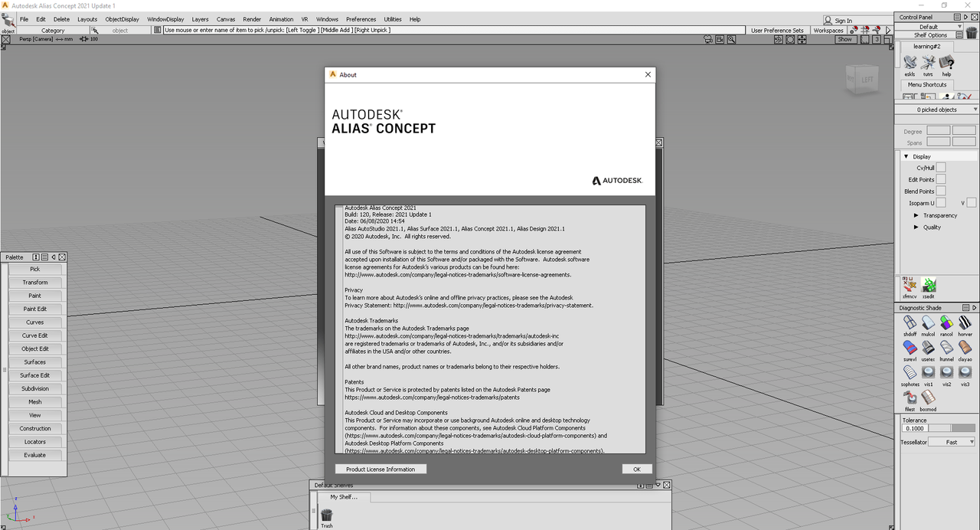
Task: Open the Preferences menu
Action: point(361,19)
